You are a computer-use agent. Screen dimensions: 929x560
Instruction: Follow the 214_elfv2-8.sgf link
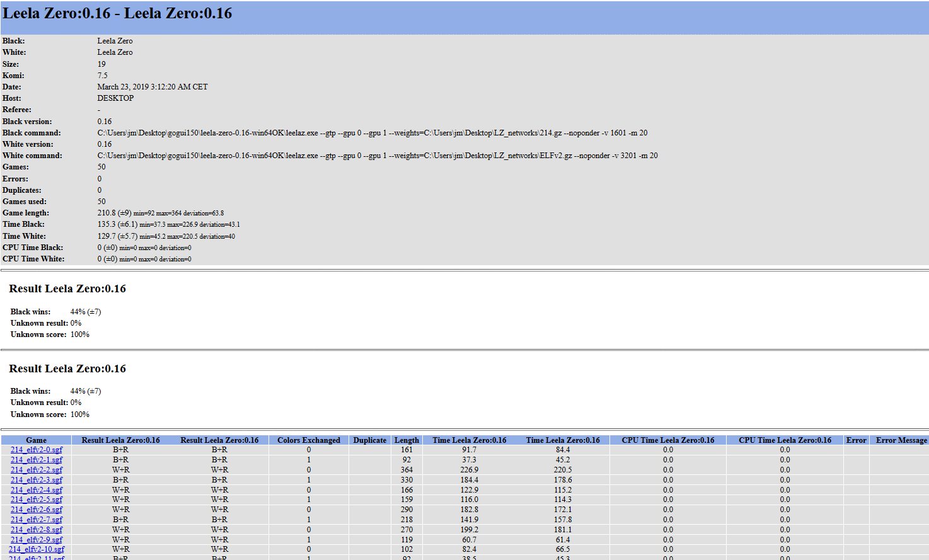tap(37, 530)
